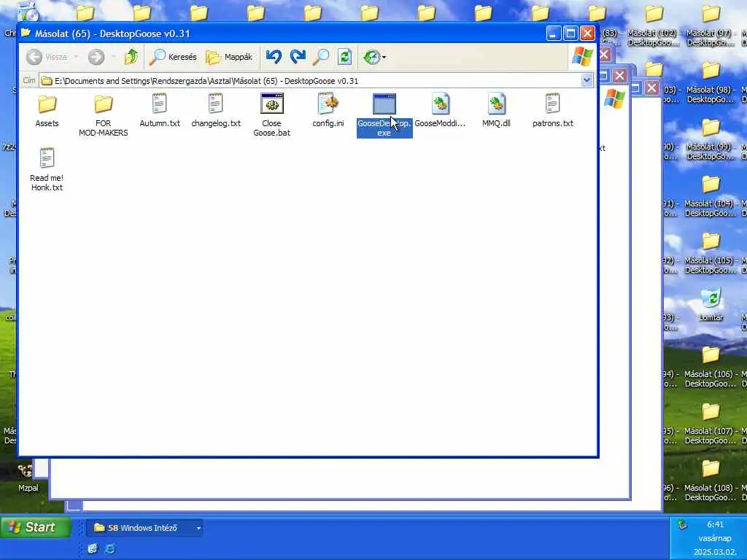
Task: Expand the address bar dropdown
Action: pos(587,80)
